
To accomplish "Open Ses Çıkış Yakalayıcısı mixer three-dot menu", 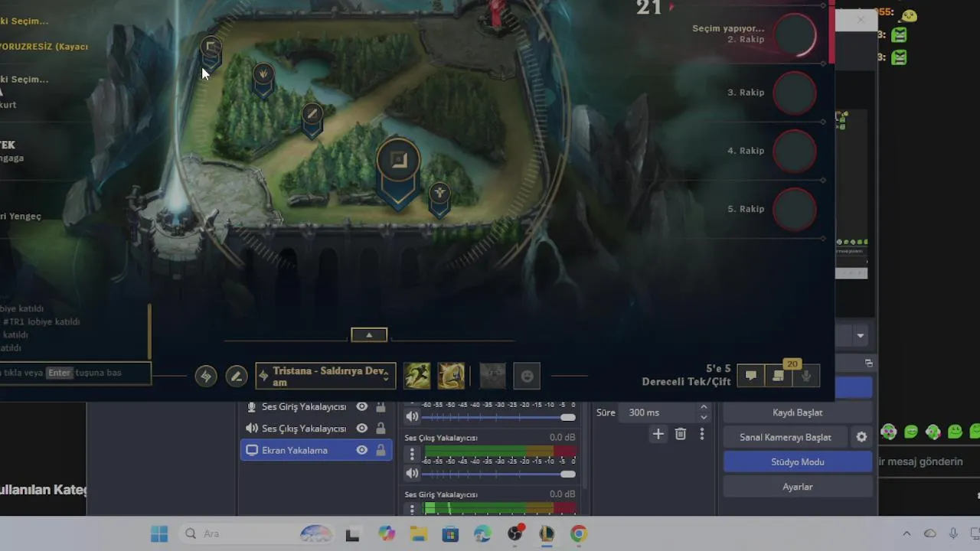I will click(412, 455).
